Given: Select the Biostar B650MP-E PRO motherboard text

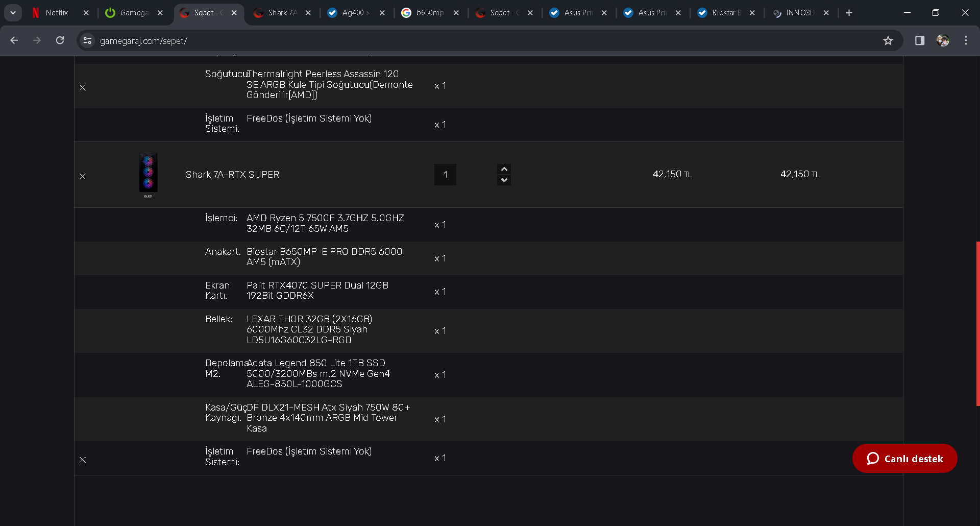Looking at the screenshot, I should [x=324, y=257].
